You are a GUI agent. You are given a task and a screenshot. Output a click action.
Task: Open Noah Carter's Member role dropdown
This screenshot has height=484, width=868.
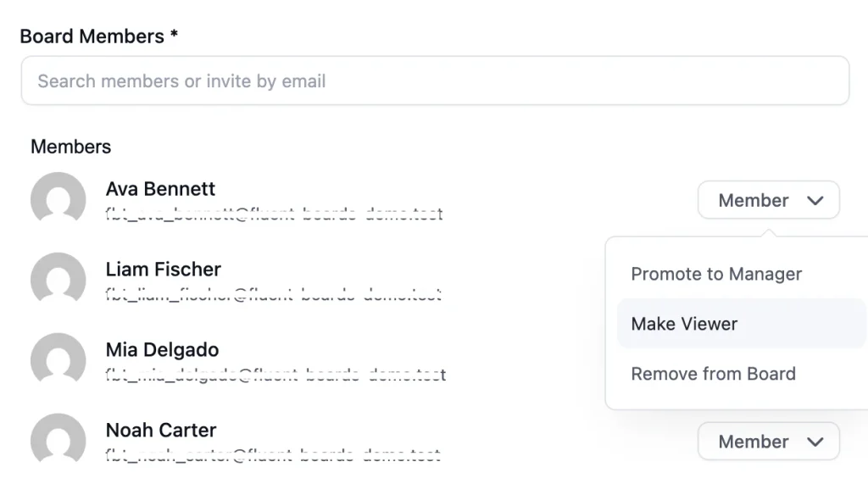[x=768, y=442]
